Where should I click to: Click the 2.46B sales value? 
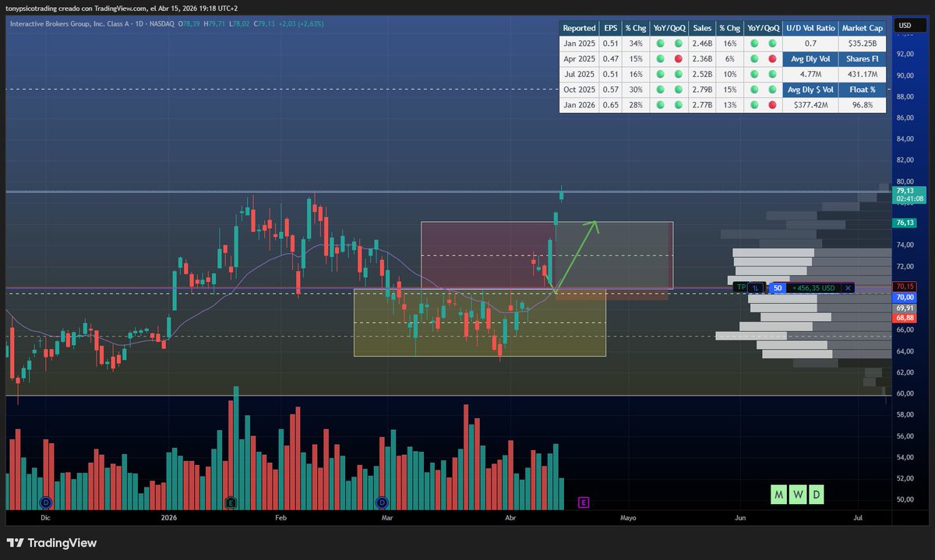702,43
